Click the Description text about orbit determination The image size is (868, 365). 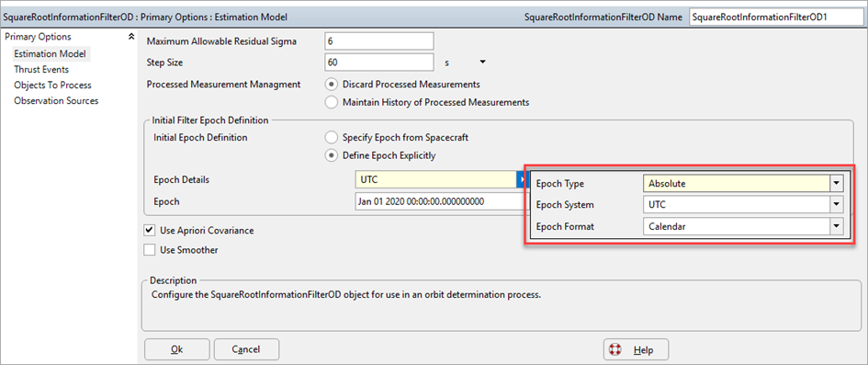(x=346, y=294)
